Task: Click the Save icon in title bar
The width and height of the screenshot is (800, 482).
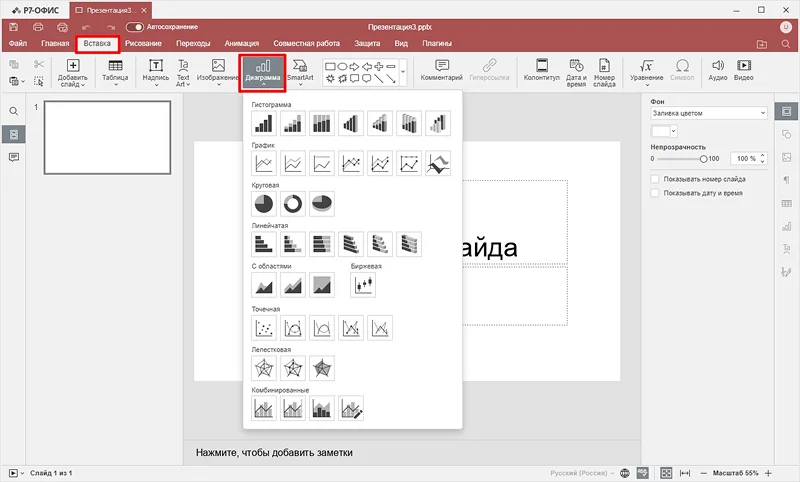Action: coord(14,27)
